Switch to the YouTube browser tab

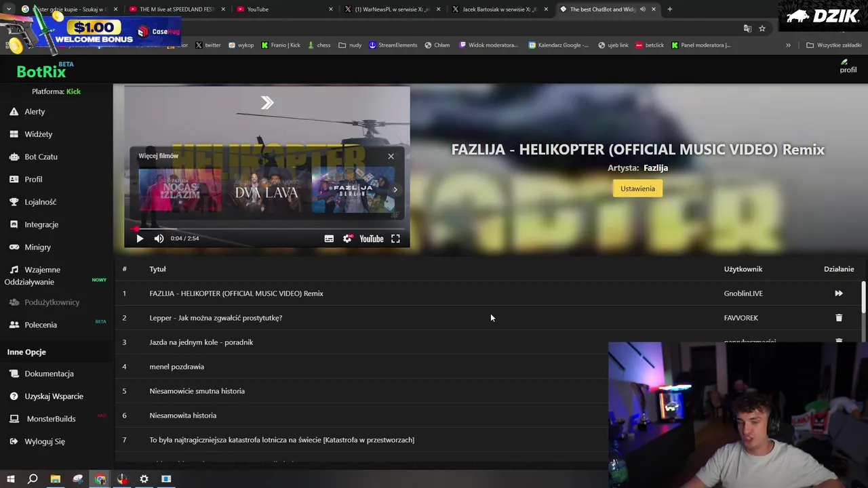(x=284, y=9)
